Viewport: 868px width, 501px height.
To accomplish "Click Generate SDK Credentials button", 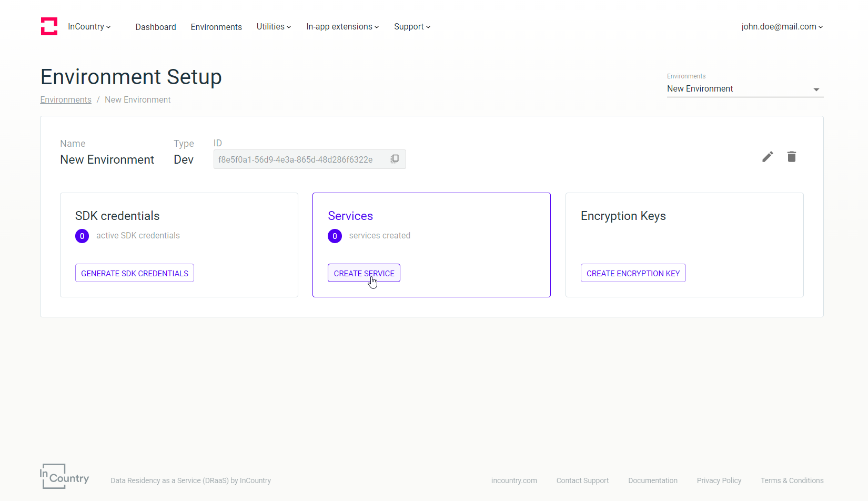I will (x=135, y=273).
